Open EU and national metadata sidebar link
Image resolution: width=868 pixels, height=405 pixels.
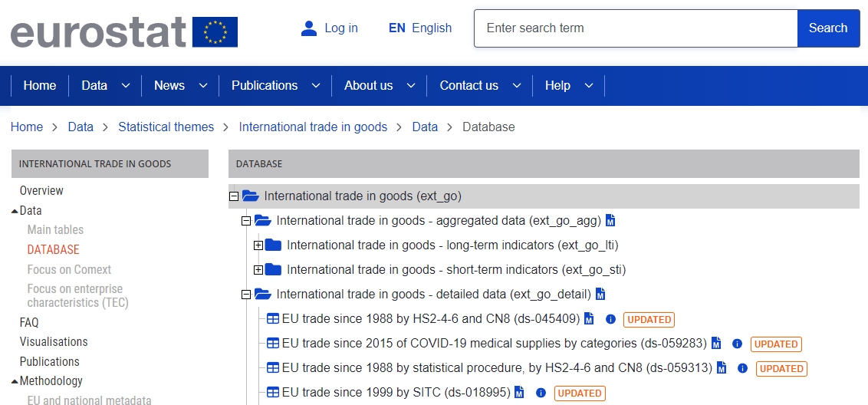[89, 400]
